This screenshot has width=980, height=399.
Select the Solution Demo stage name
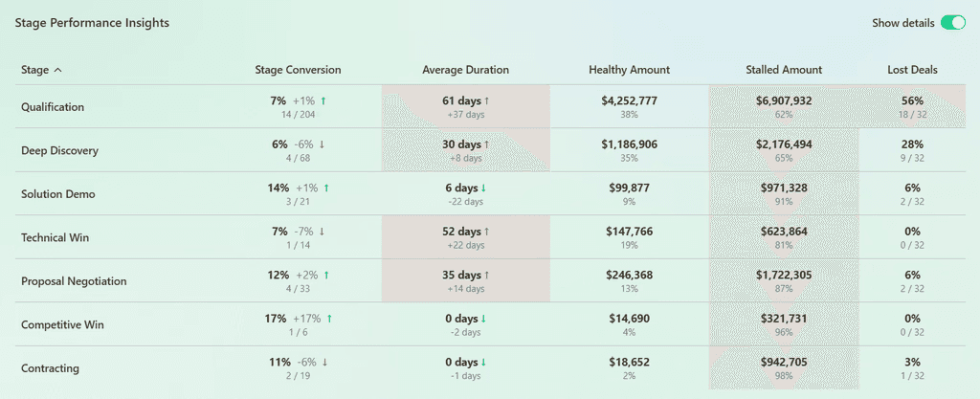58,194
